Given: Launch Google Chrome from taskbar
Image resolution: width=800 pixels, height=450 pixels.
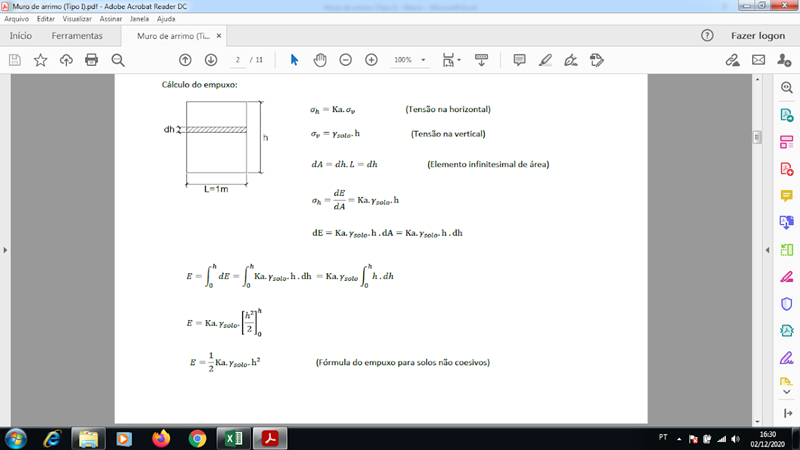Looking at the screenshot, I should (197, 439).
